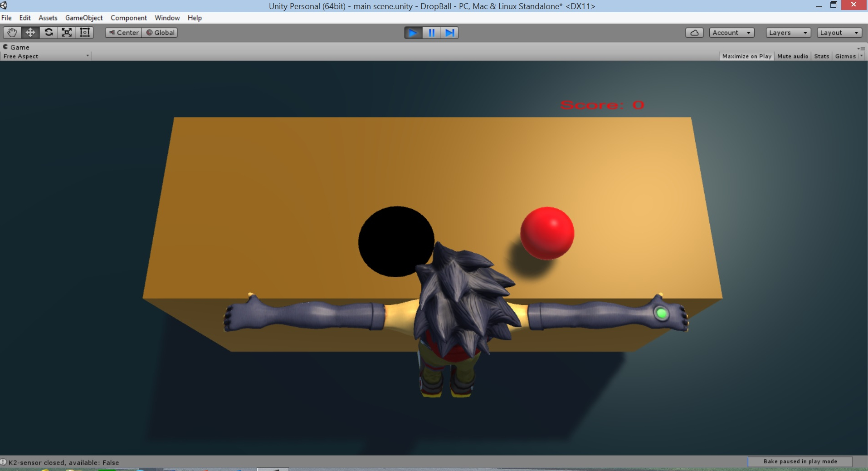
Task: Toggle Maximize on Play
Action: [x=746, y=56]
